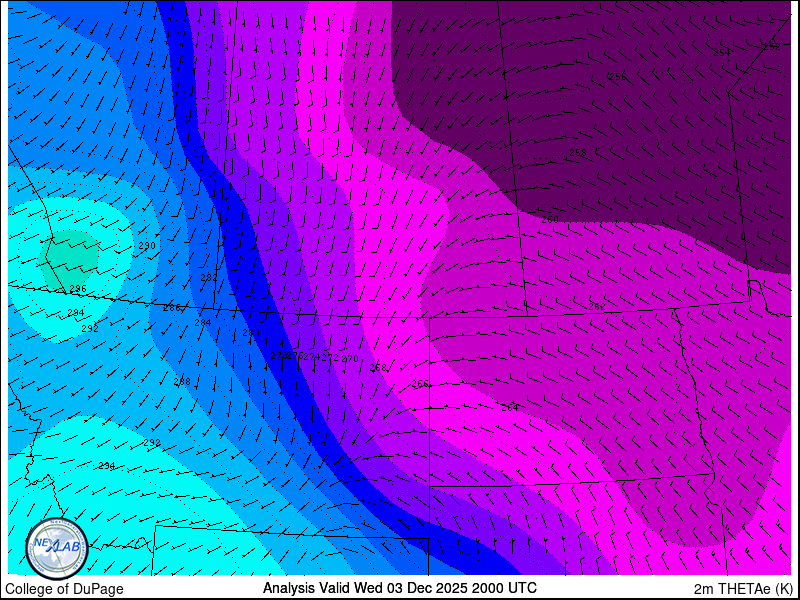This screenshot has width=800, height=600.
Task: Click the 288 contour label
Action: point(182,382)
